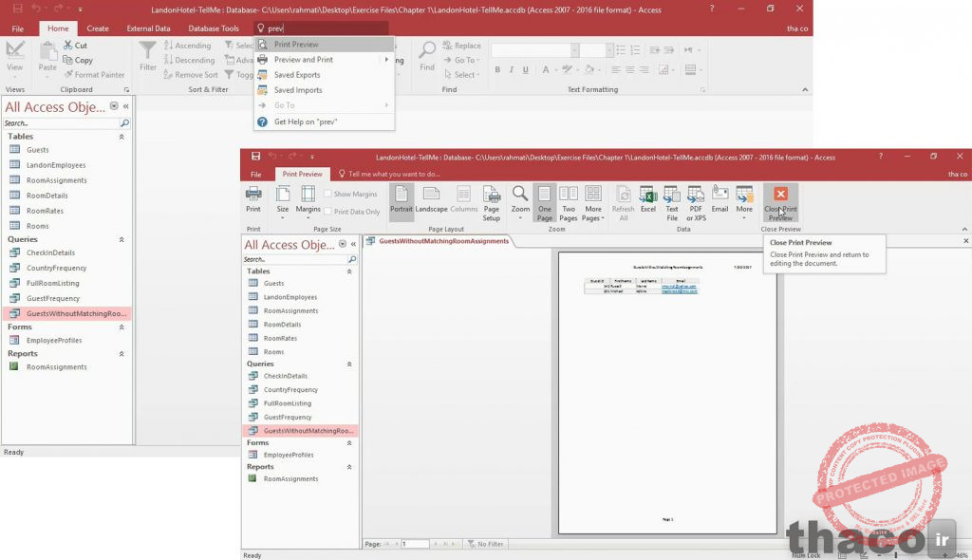
Task: Open the More Pages dropdown
Action: 593,203
